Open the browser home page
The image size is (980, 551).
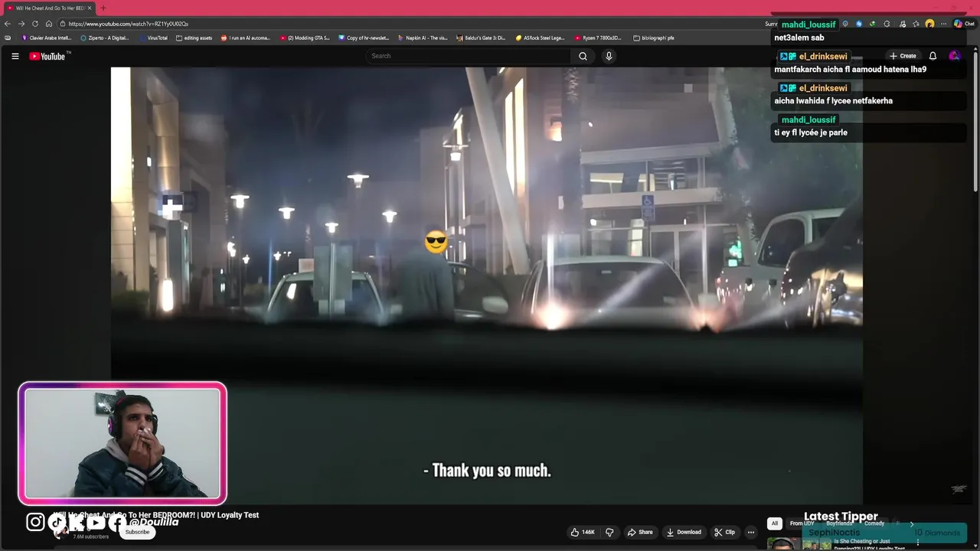point(49,24)
